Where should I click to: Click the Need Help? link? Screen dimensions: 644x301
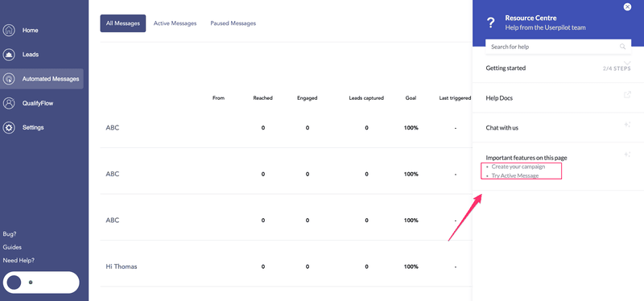point(19,260)
